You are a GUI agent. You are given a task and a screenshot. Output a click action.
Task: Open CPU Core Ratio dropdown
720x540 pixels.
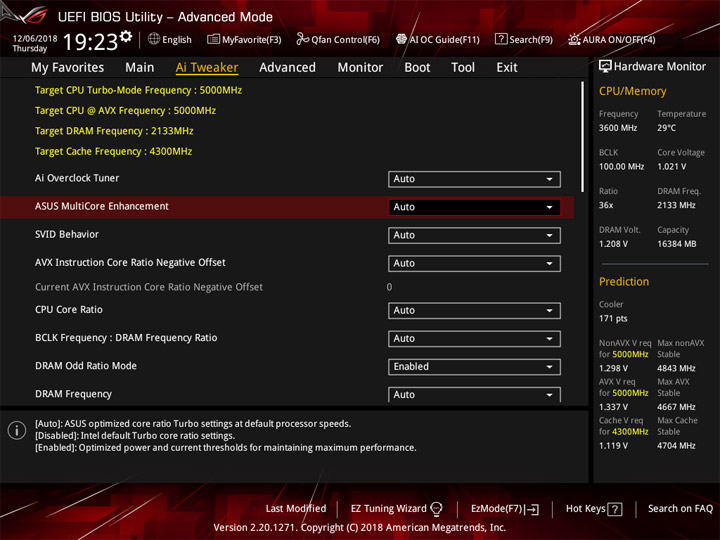tap(474, 310)
